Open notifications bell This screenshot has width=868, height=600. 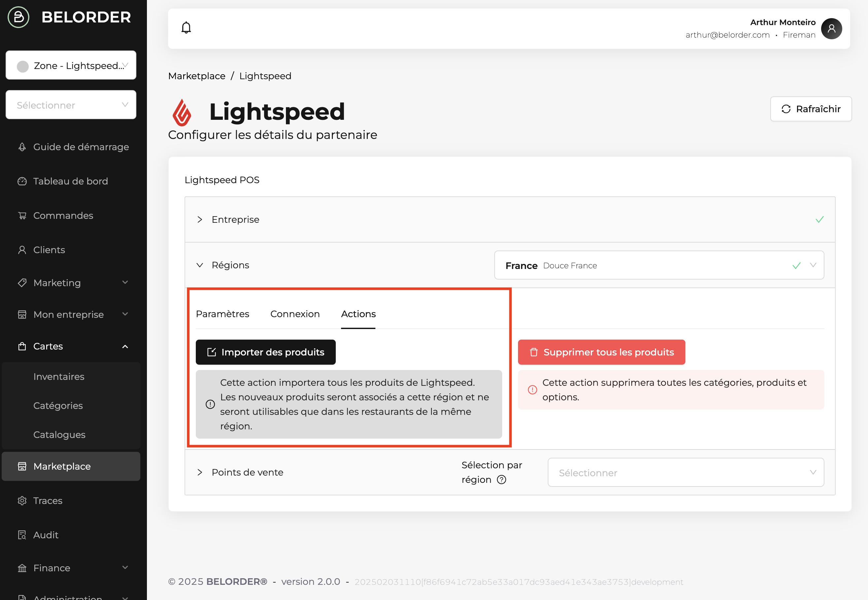186,28
